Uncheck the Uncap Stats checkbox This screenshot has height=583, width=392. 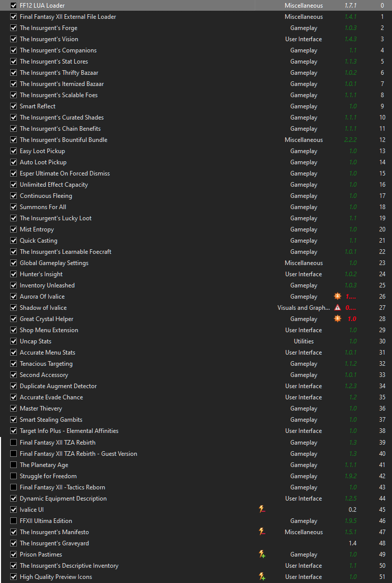point(13,341)
